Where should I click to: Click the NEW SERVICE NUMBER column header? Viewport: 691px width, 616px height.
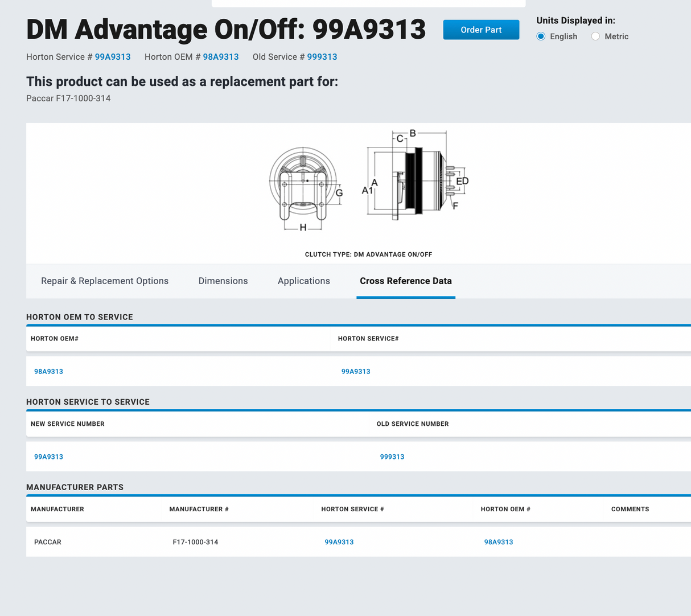[x=68, y=424]
